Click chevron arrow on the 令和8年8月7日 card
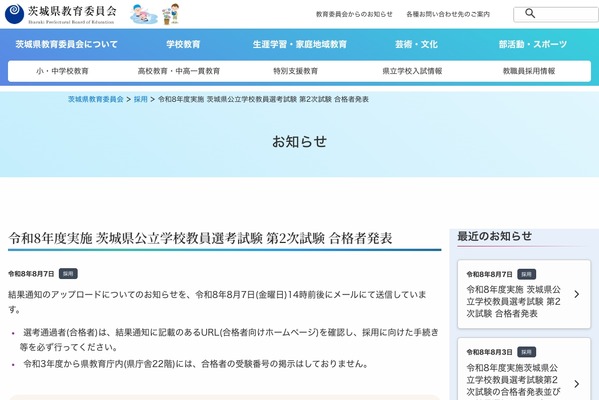 [x=576, y=294]
